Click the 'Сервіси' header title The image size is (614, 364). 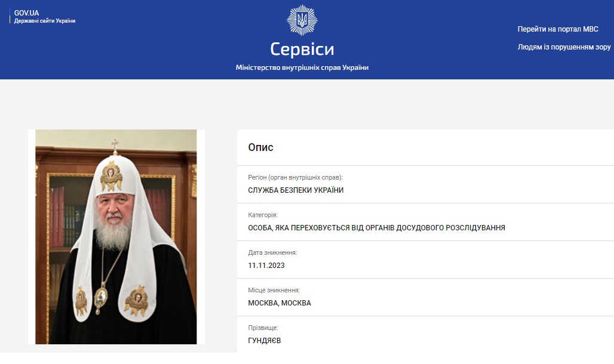[302, 49]
